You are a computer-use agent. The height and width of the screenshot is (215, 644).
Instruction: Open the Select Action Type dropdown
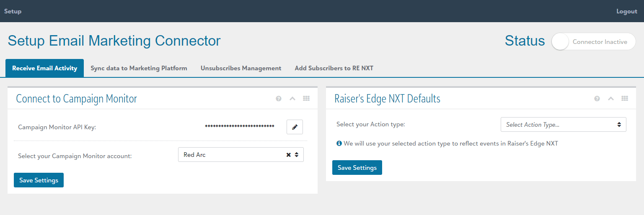pos(563,125)
